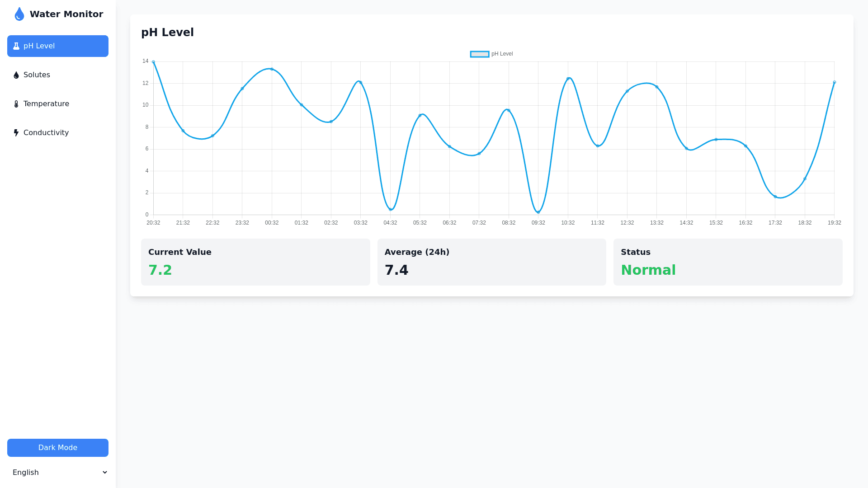This screenshot has height=488, width=868.
Task: Click the flask icon beside pH Level
Action: click(16, 46)
